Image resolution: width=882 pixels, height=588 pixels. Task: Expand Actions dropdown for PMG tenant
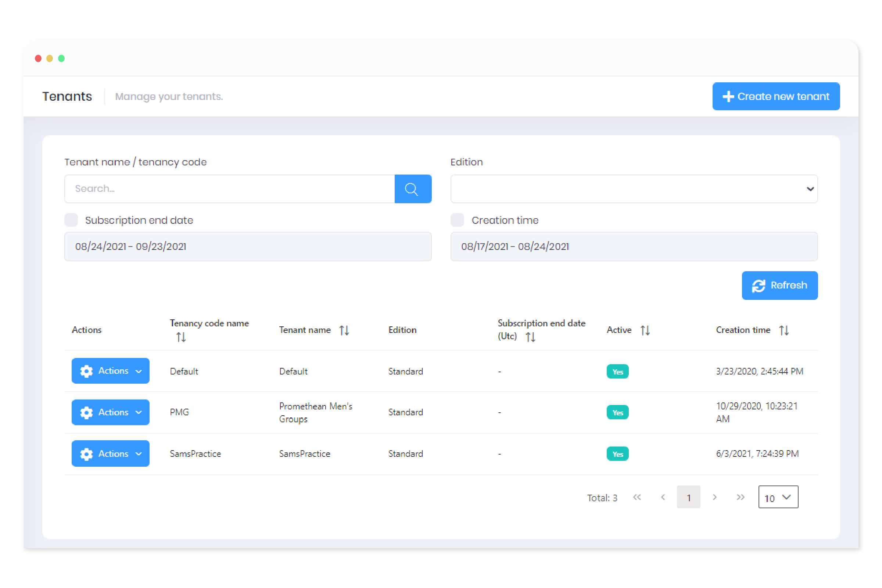pyautogui.click(x=110, y=412)
